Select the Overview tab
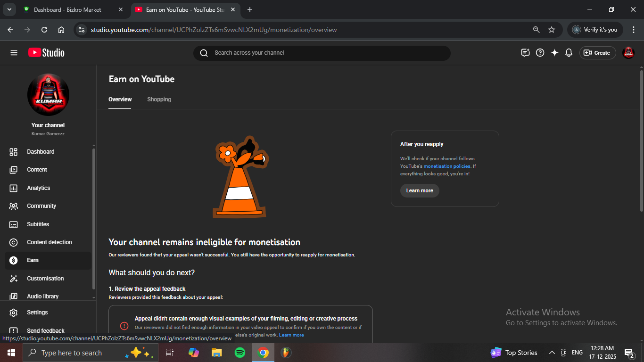The height and width of the screenshot is (362, 644). point(120,99)
